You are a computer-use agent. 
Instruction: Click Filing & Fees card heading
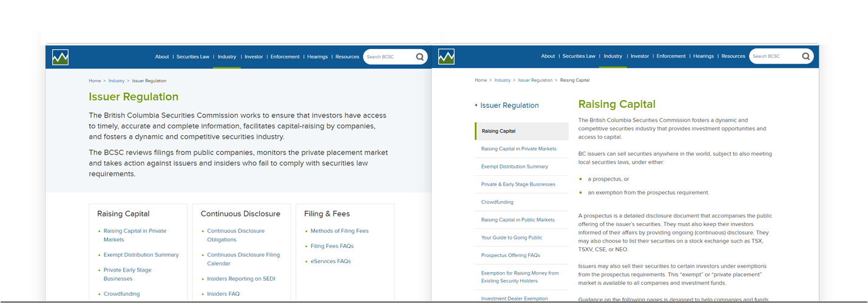[327, 214]
